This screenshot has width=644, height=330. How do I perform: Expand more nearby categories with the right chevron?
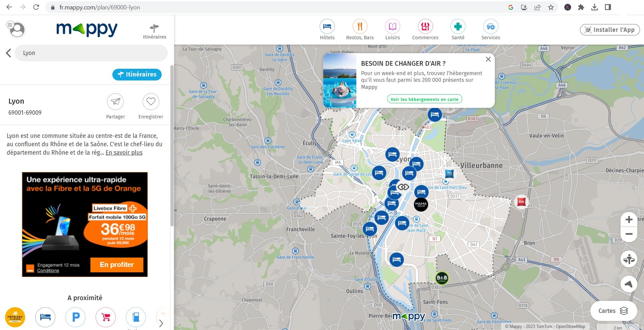click(161, 323)
